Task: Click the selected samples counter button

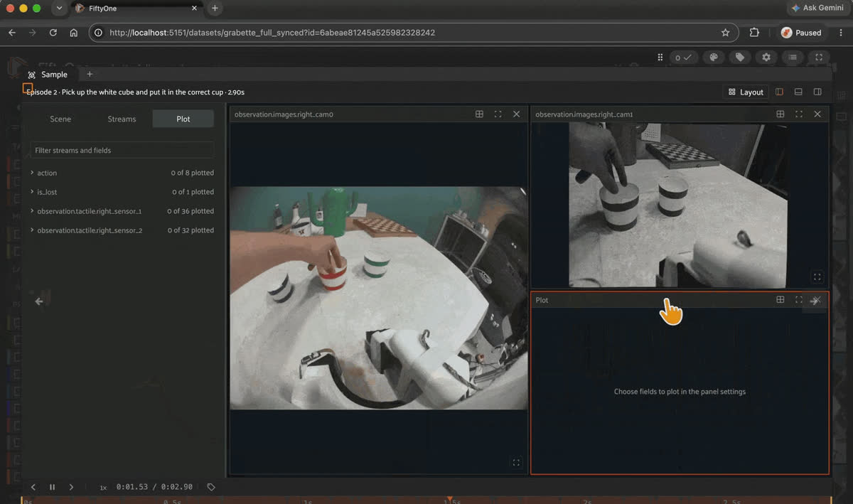Action: click(x=683, y=58)
